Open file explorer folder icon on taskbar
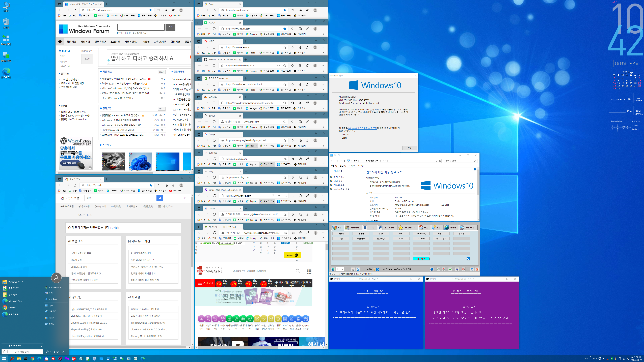The width and height of the screenshot is (644, 362). [x=18, y=358]
